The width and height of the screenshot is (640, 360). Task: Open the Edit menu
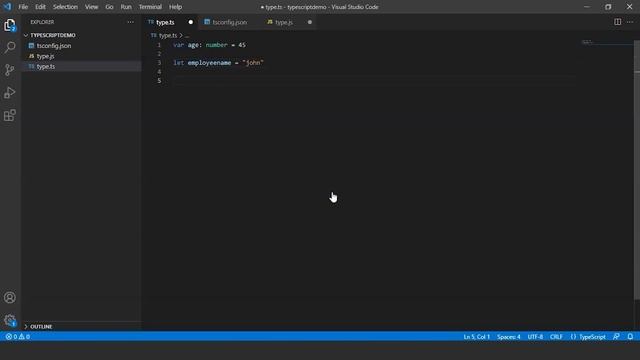[40, 7]
